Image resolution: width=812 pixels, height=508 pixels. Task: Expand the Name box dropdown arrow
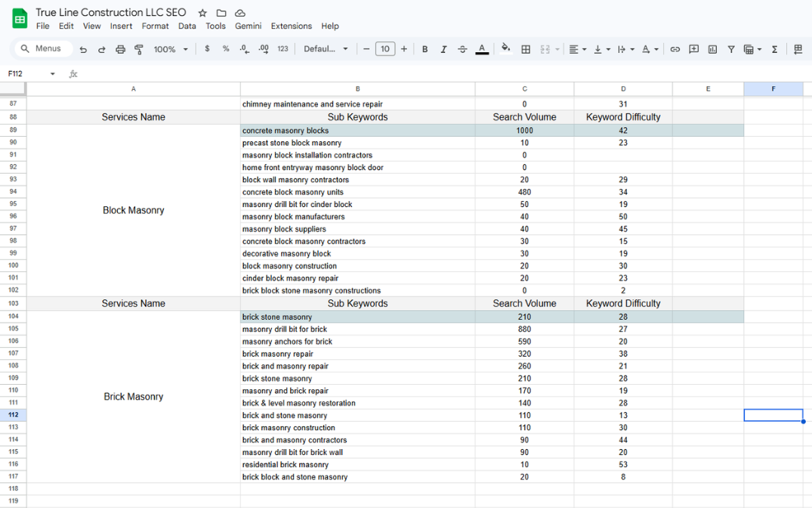click(x=53, y=74)
